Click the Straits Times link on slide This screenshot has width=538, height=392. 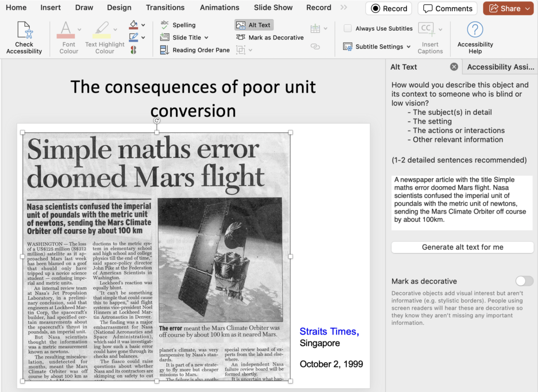click(x=329, y=332)
